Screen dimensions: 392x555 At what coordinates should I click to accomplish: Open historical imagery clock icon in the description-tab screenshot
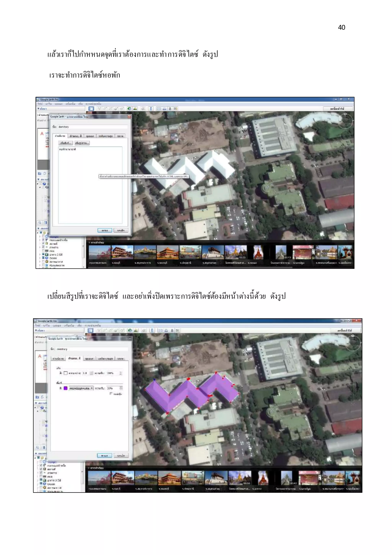coord(129,109)
